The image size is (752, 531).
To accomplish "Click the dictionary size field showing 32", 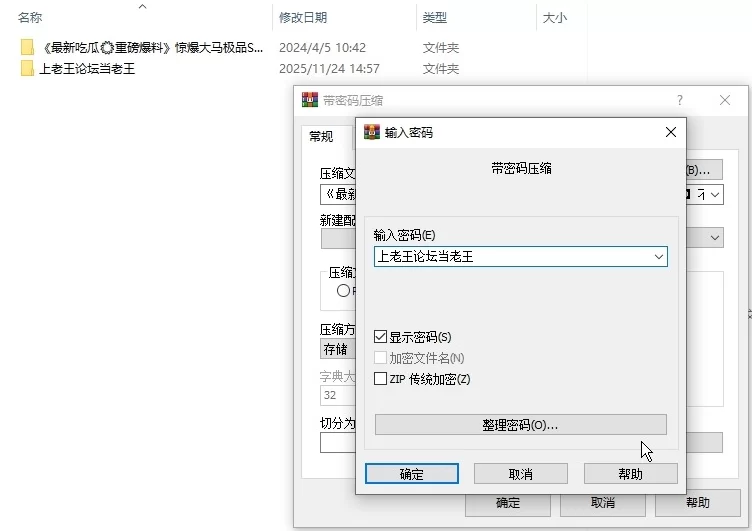I will pos(338,395).
